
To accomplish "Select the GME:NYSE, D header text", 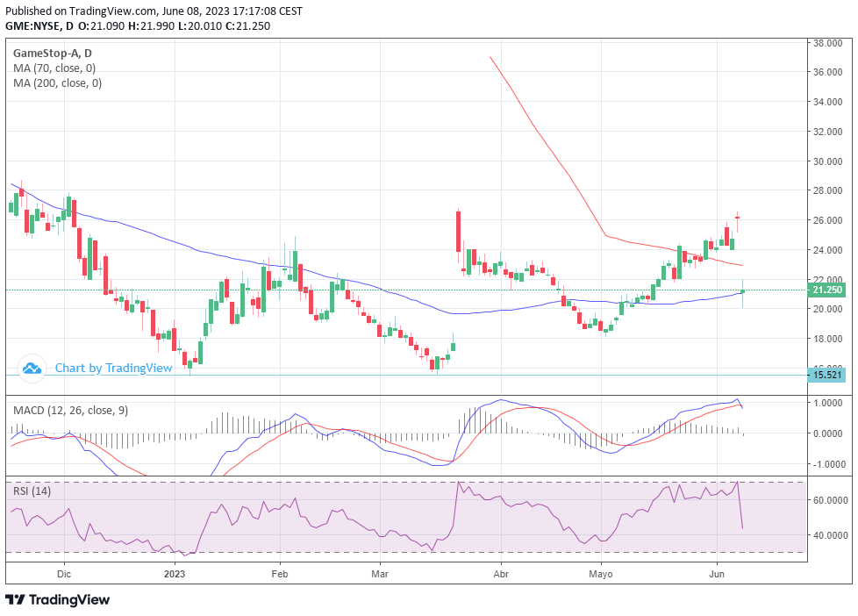I will (39, 25).
